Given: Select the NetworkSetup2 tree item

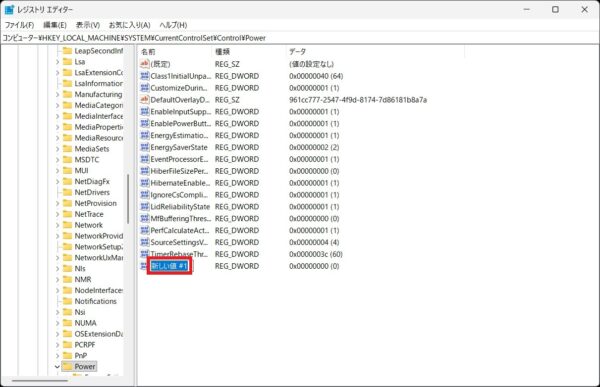Looking at the screenshot, I should tap(99, 247).
